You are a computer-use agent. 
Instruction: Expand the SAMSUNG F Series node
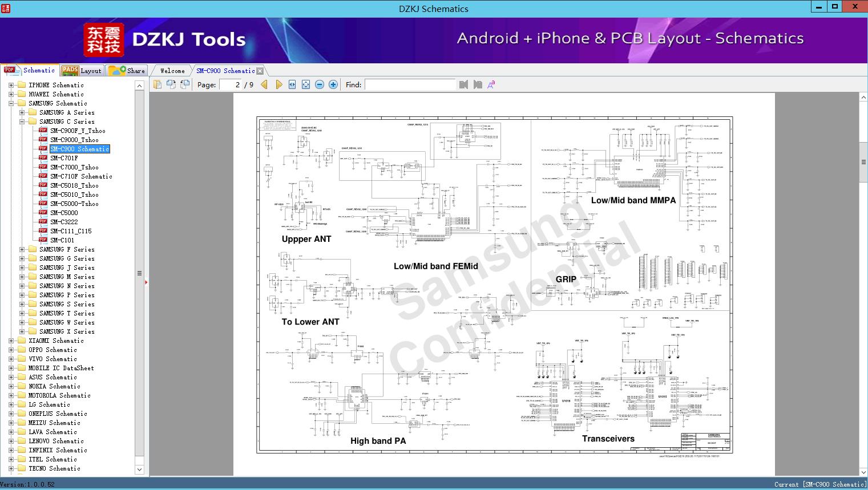coord(22,249)
